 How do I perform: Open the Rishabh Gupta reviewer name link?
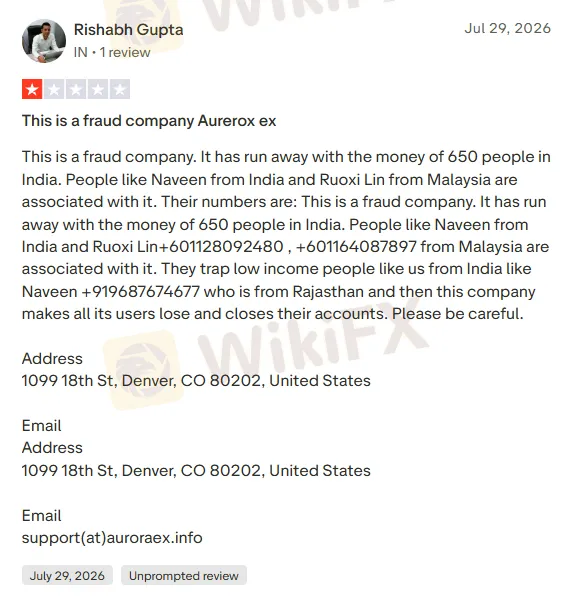(128, 30)
